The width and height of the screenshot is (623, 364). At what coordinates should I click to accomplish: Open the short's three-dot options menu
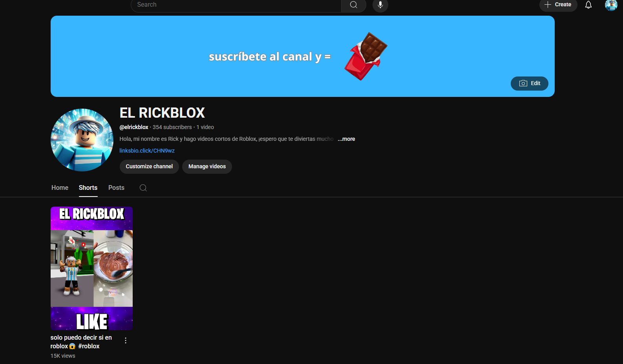(126, 340)
